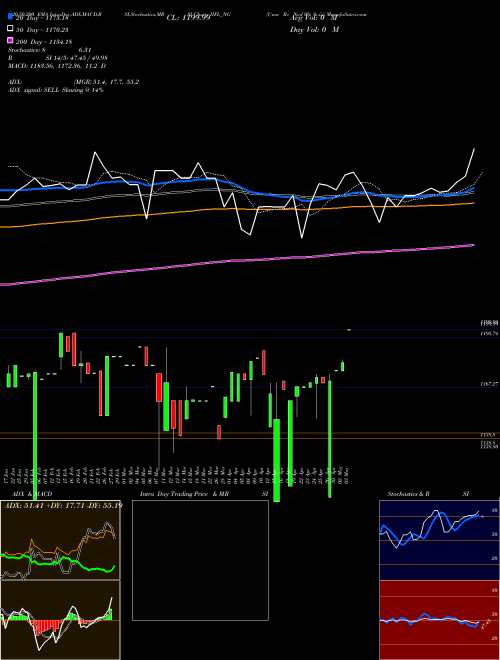Click the white 50 Day EMA legend swatch
500x660 pixels.
pos(11,29)
